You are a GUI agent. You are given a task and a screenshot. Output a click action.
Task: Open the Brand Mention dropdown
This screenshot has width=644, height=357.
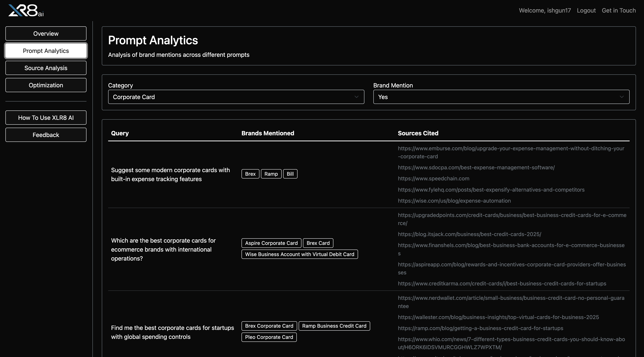[x=501, y=97]
